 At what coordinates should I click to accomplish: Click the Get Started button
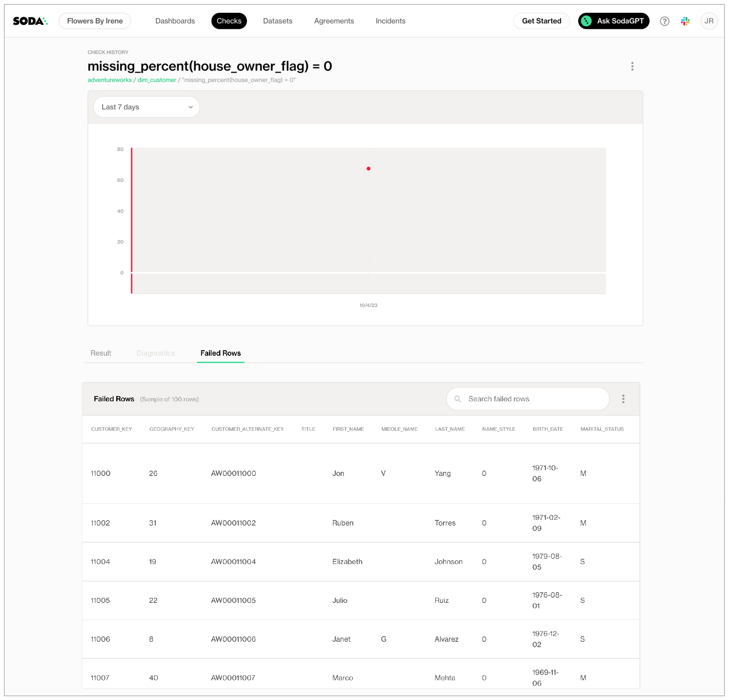pyautogui.click(x=541, y=21)
